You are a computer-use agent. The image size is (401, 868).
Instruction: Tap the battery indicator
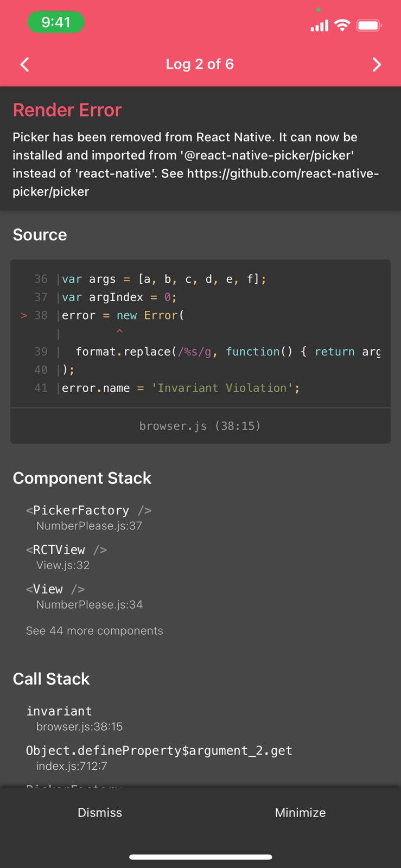(x=370, y=25)
